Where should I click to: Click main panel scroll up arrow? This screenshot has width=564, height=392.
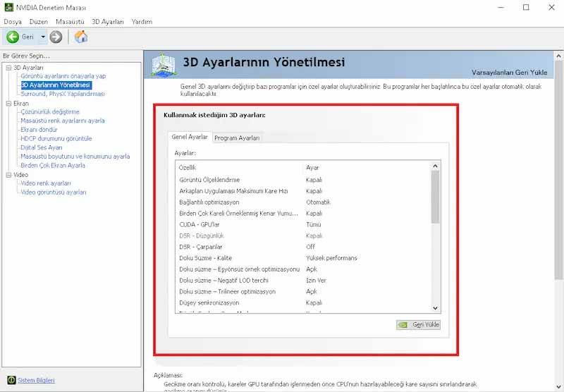[558, 56]
